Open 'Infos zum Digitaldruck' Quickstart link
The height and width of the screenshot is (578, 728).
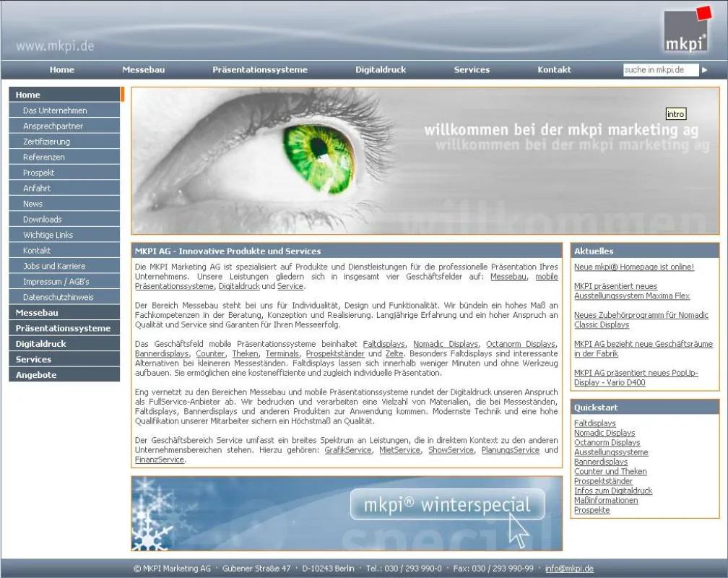(x=613, y=491)
